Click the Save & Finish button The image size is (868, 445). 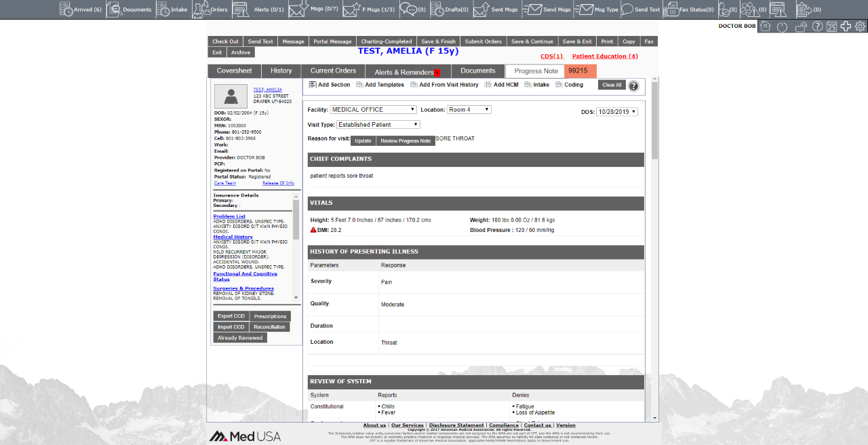(438, 41)
